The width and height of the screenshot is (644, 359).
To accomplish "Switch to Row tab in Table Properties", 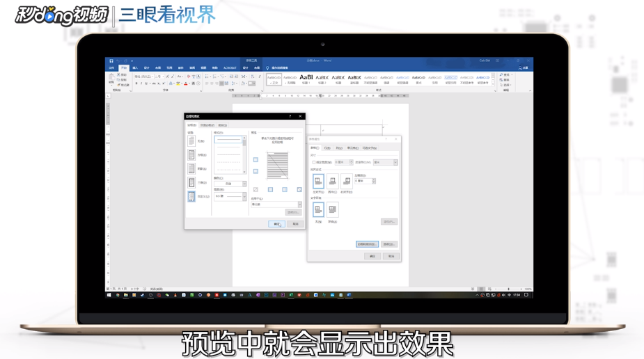I will tap(327, 148).
